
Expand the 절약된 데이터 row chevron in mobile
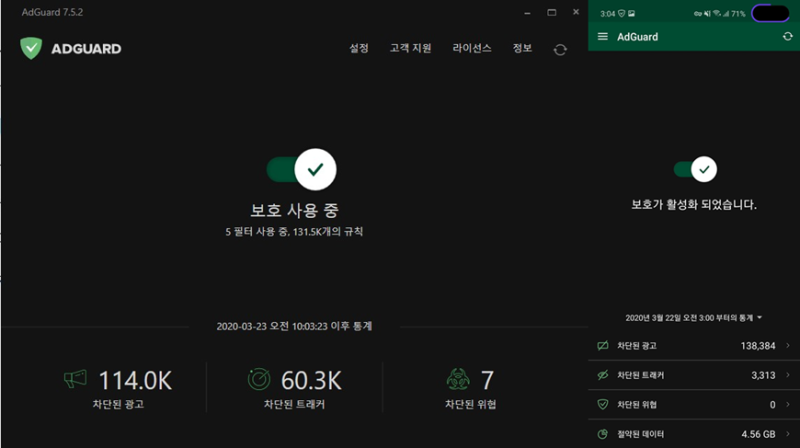point(788,434)
